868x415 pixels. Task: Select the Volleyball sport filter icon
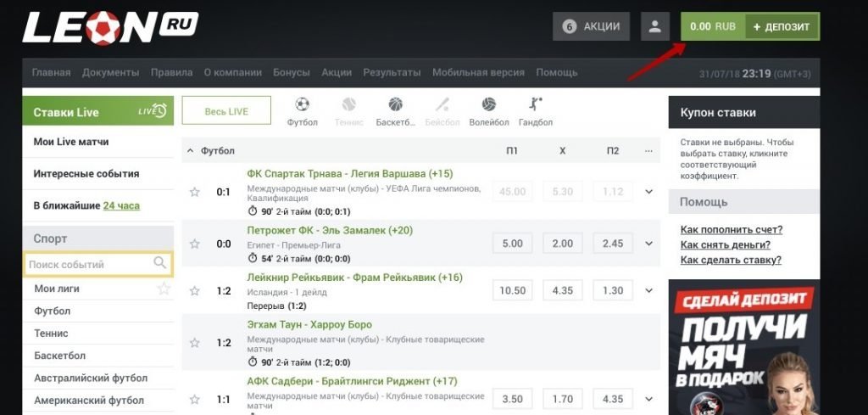pyautogui.click(x=489, y=105)
